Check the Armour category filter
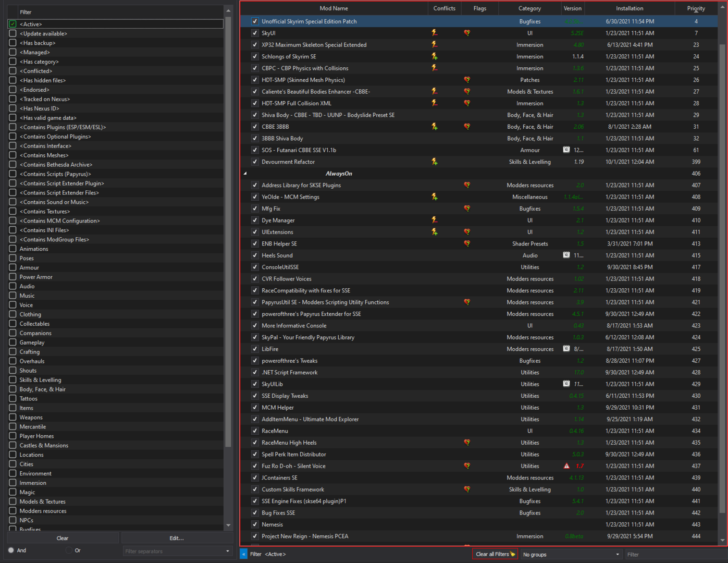 click(13, 267)
